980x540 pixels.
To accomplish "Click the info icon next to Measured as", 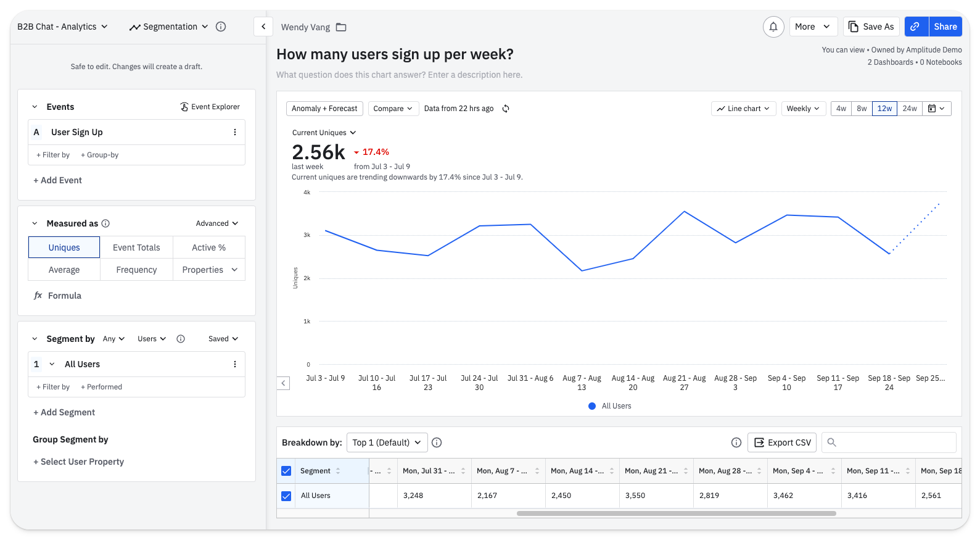I will coord(105,223).
